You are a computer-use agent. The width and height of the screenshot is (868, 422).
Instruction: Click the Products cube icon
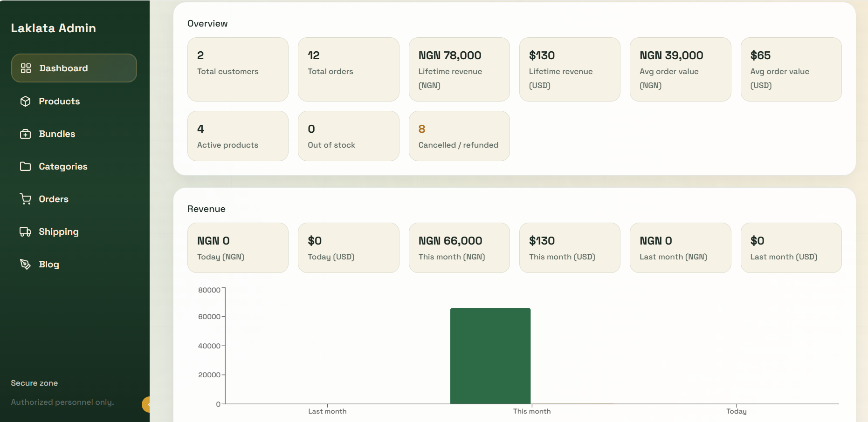pyautogui.click(x=26, y=101)
